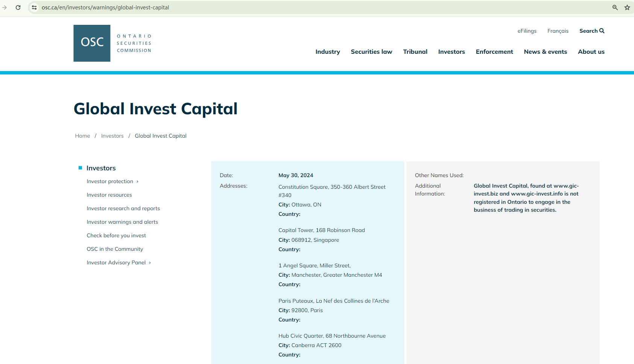Click Manchester, Greater Manchester M4 line
The height and width of the screenshot is (364, 634).
[330, 275]
